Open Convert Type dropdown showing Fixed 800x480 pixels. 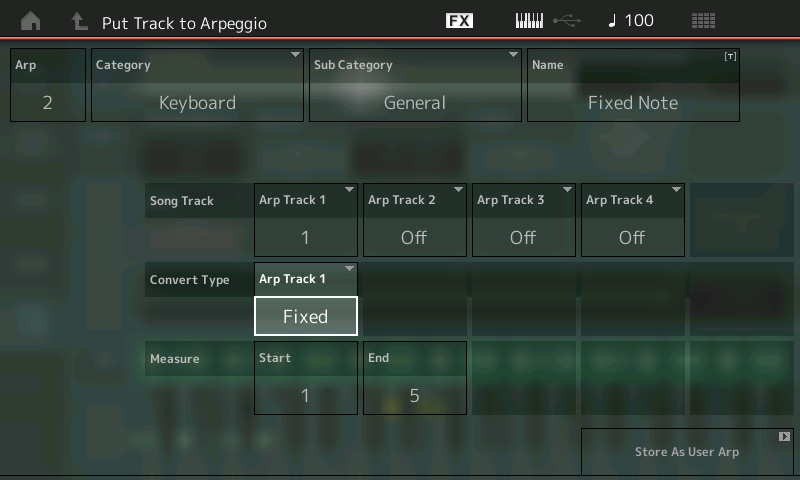click(306, 299)
